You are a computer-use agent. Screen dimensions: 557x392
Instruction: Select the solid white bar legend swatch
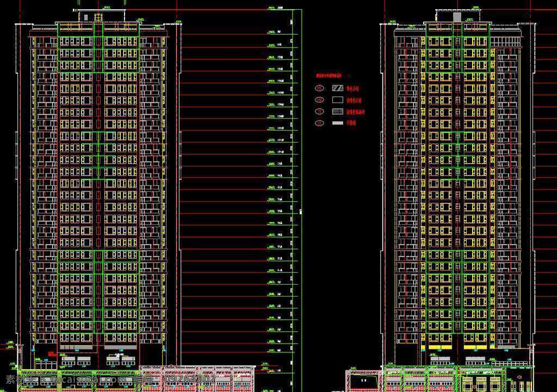[337, 123]
